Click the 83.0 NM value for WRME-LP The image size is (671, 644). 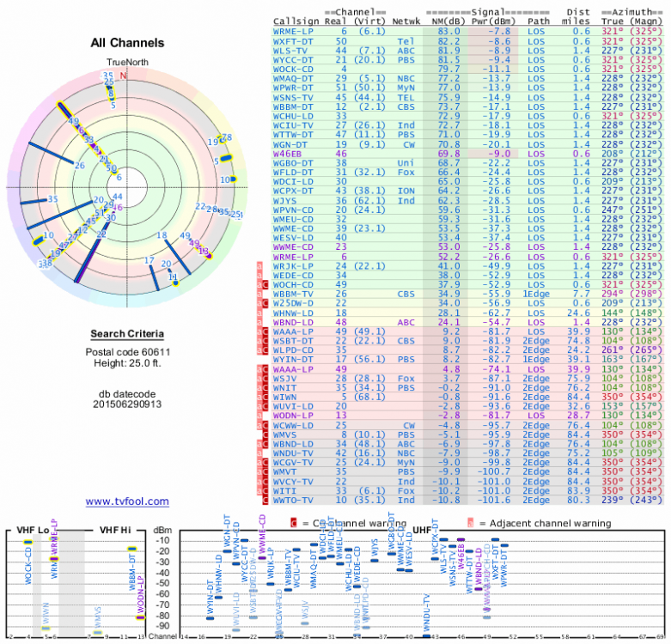[x=448, y=32]
